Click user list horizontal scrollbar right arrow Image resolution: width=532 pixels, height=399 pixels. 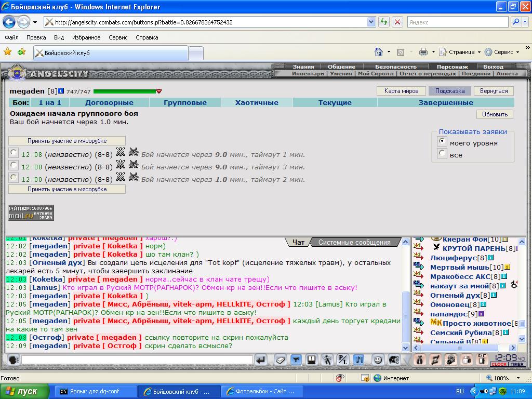[x=513, y=348]
